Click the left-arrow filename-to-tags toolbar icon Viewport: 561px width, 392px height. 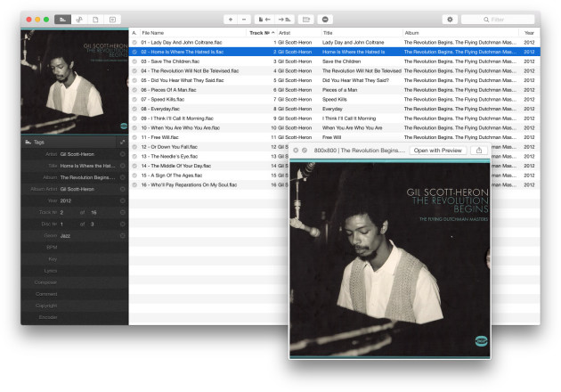(x=264, y=19)
